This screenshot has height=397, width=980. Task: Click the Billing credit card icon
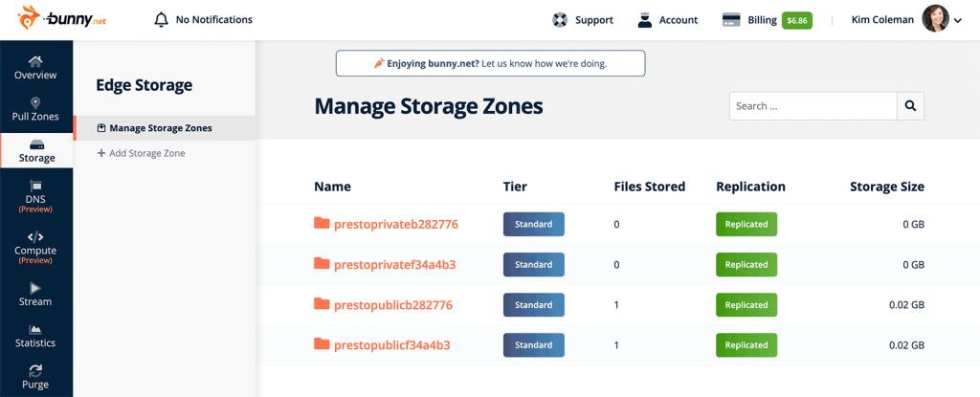click(731, 20)
